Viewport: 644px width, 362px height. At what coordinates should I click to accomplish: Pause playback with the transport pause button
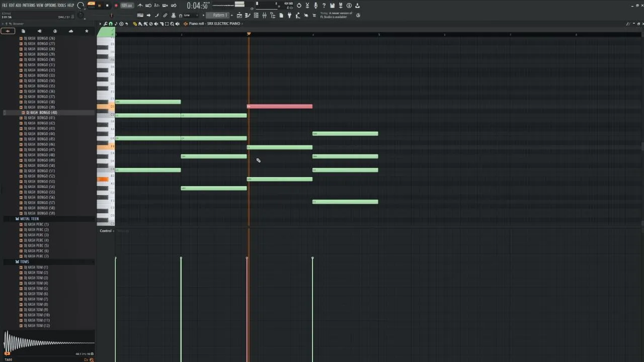point(99,6)
